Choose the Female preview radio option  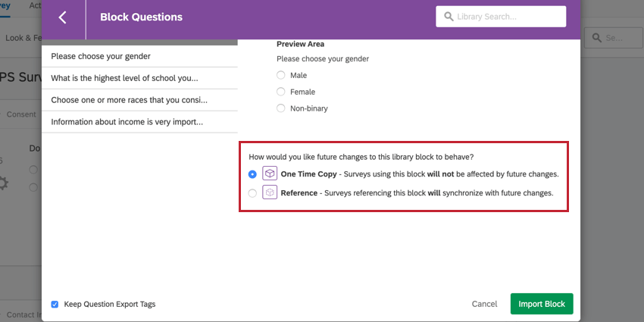tap(281, 92)
